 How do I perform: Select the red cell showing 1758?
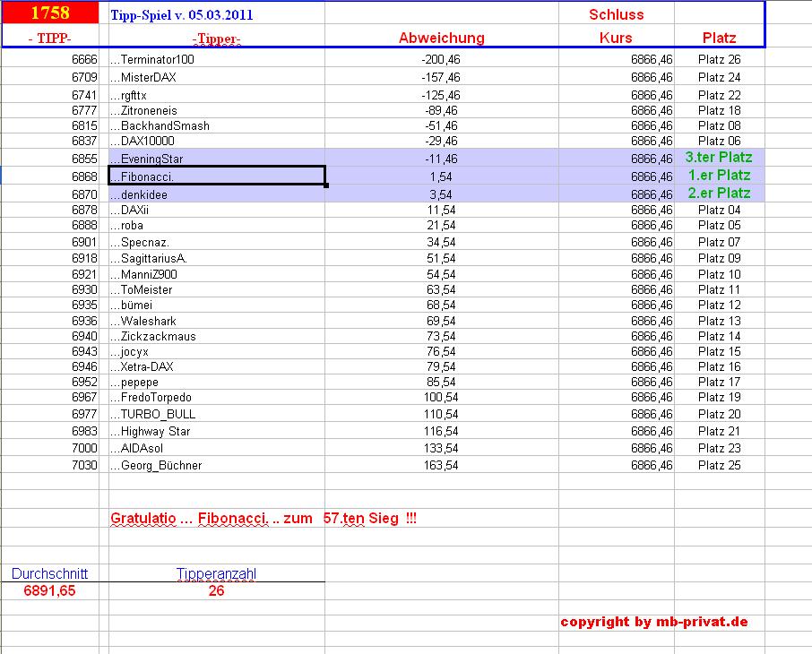[x=50, y=13]
